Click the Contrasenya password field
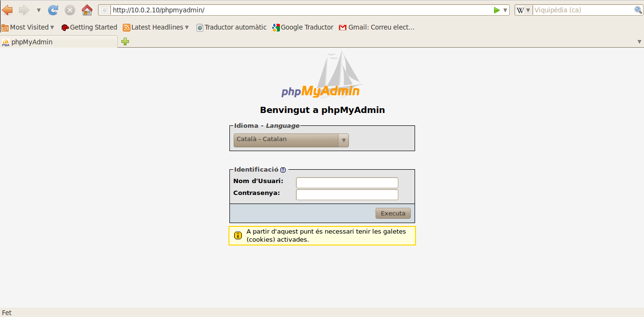Screen dimensions: 644x317 click(x=347, y=194)
